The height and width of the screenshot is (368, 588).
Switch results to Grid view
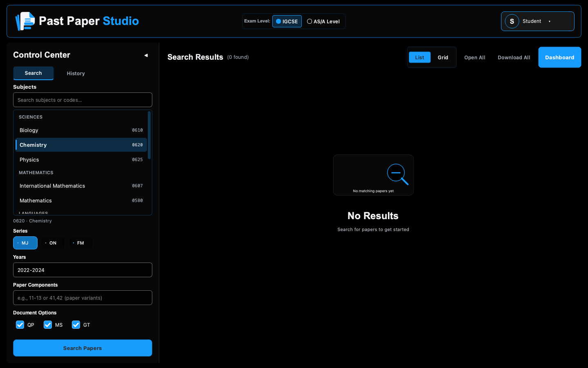click(443, 57)
